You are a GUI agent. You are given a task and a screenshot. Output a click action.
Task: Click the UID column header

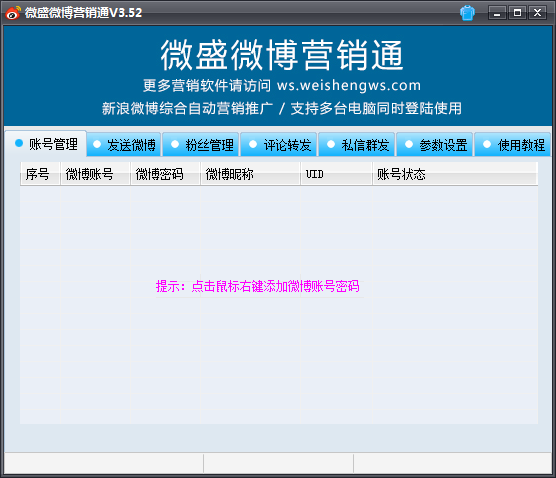[x=337, y=174]
